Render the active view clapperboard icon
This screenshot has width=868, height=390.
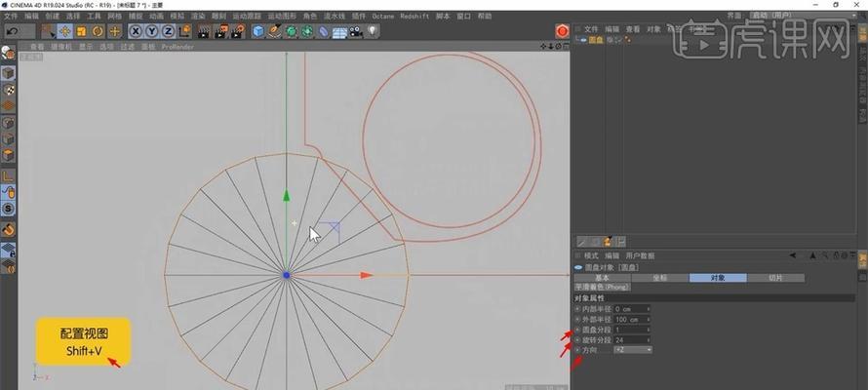(204, 31)
